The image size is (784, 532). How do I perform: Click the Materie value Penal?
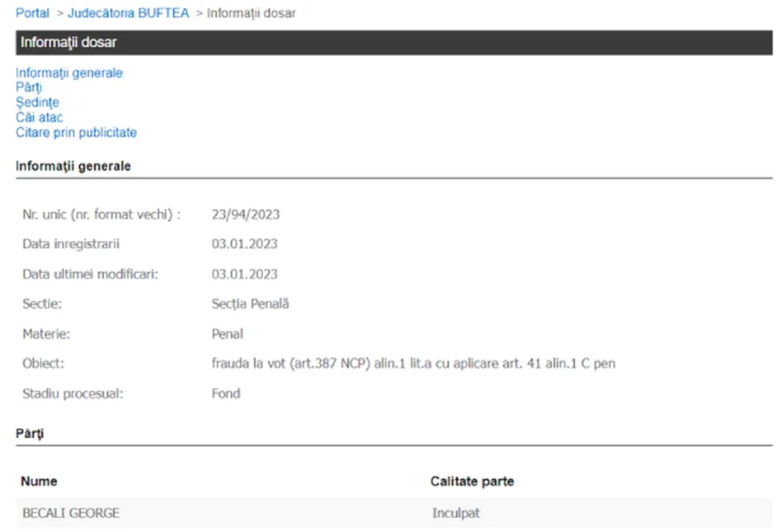click(x=227, y=333)
